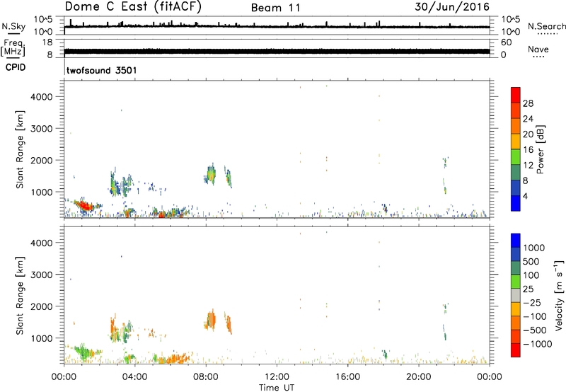Click the "N.Sky" legend label
Image resolution: width=566 pixels, height=392 pixels.
pyautogui.click(x=13, y=26)
